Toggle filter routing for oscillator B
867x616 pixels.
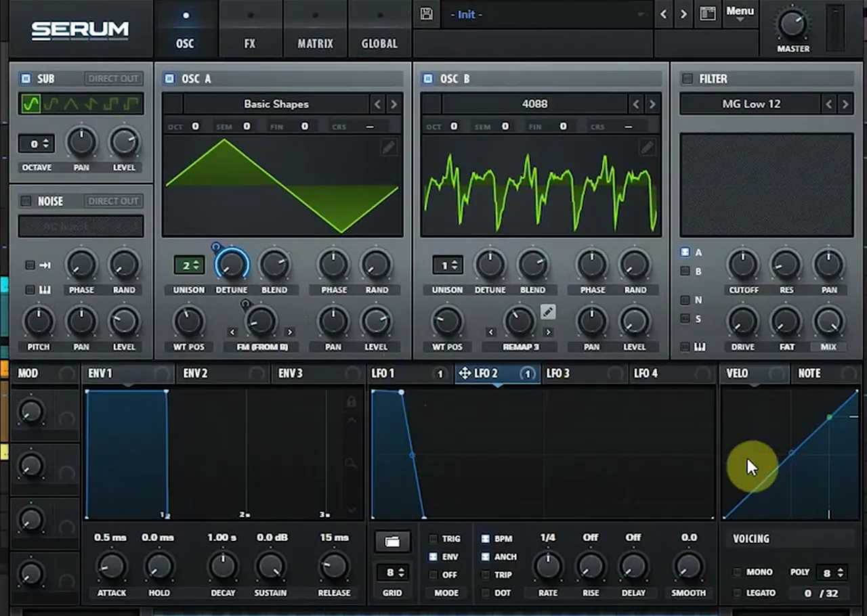(x=685, y=271)
